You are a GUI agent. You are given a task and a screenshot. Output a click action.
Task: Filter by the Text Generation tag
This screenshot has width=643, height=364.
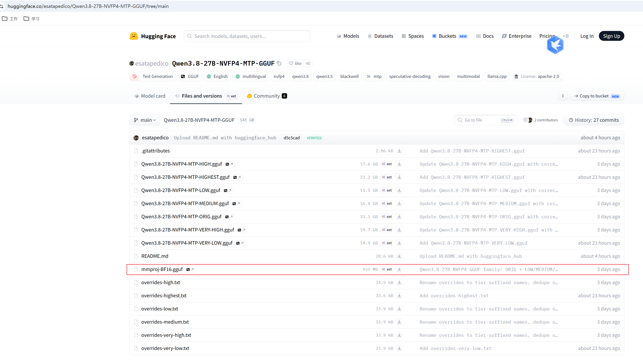click(153, 77)
